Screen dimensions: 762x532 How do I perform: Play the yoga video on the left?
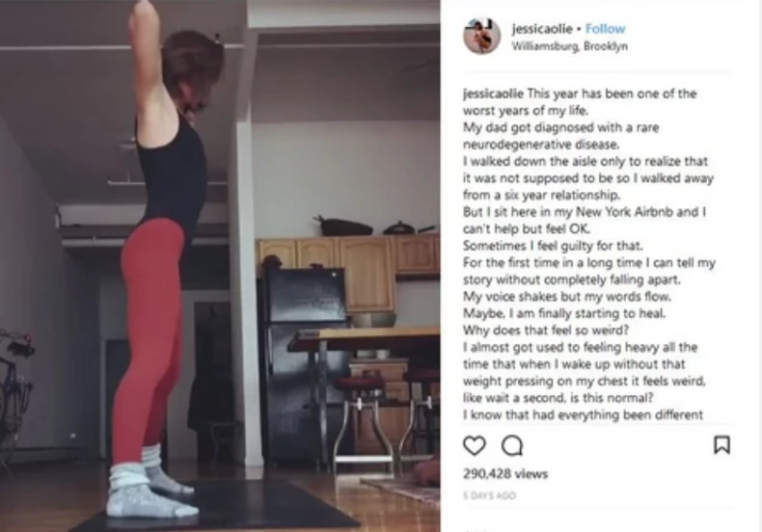pos(220,266)
